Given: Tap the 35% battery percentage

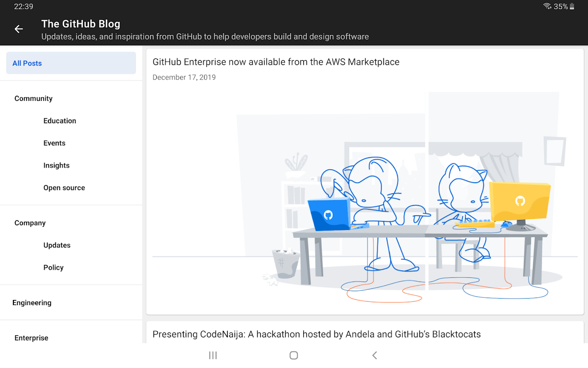Looking at the screenshot, I should point(561,6).
